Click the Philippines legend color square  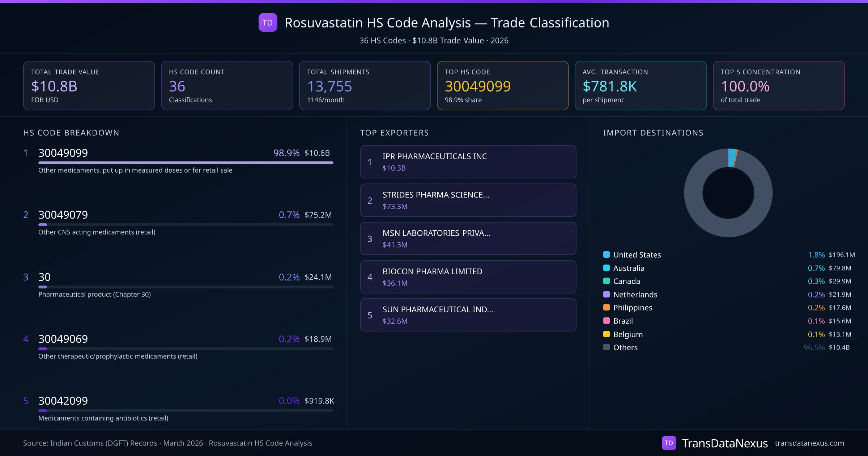(x=607, y=307)
